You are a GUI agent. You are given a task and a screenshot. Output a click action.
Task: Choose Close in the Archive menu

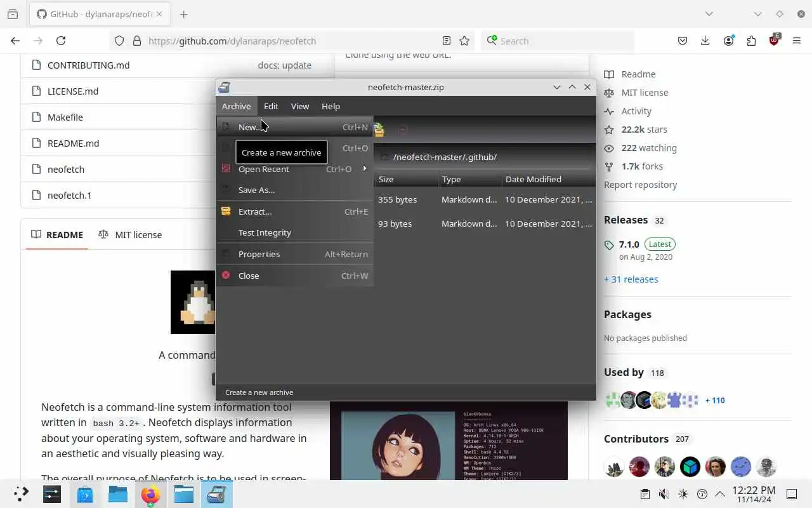point(294,276)
